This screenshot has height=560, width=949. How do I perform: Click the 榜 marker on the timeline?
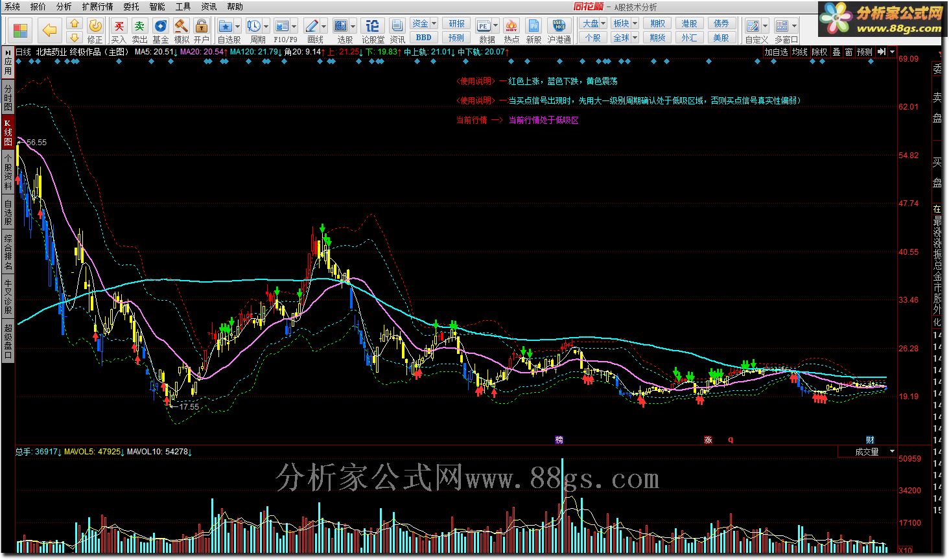pos(559,439)
